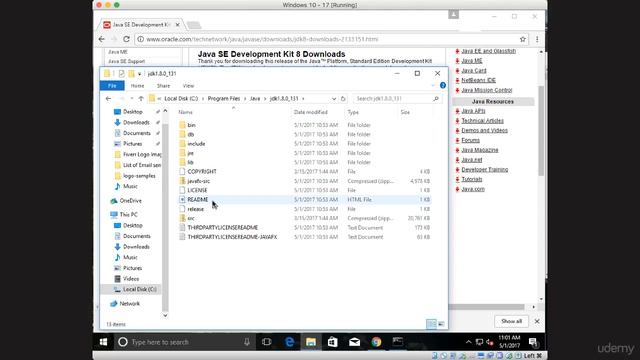Go up one folder level in Explorer

(141, 99)
